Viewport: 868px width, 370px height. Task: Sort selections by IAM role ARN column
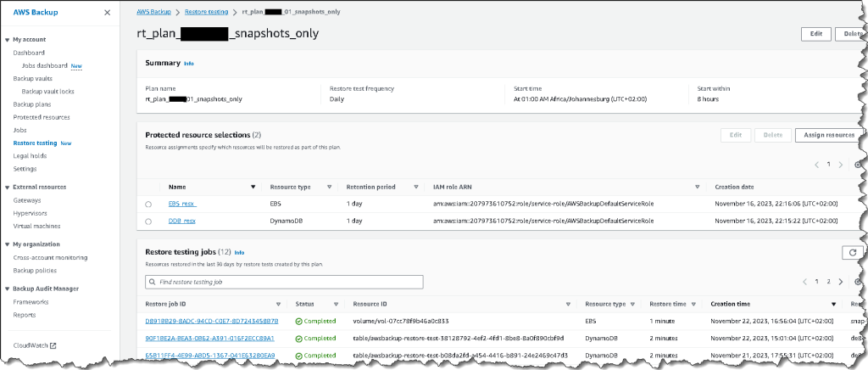pos(698,188)
